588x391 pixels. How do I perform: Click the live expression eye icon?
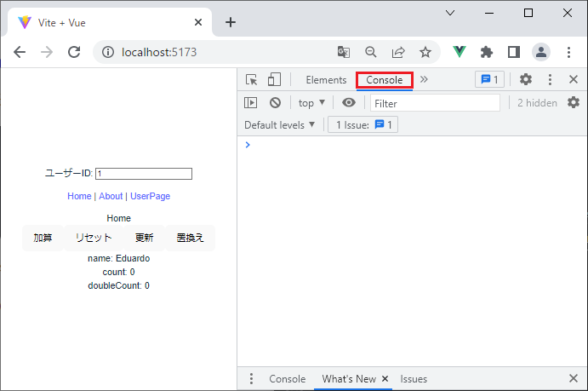pos(349,103)
